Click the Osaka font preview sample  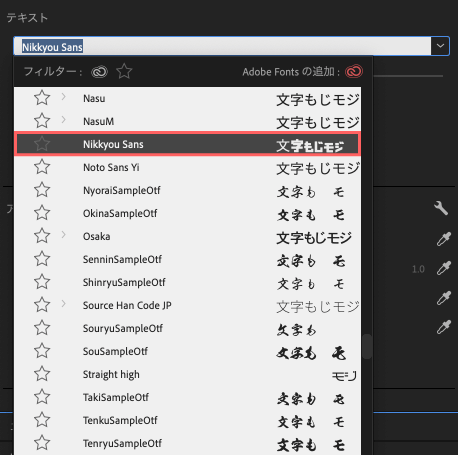314,238
